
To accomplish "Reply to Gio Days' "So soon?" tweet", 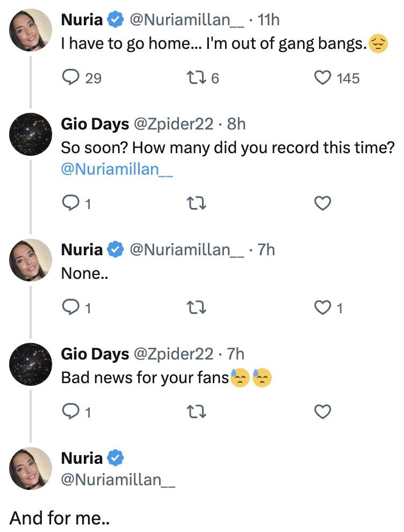I will point(71,203).
